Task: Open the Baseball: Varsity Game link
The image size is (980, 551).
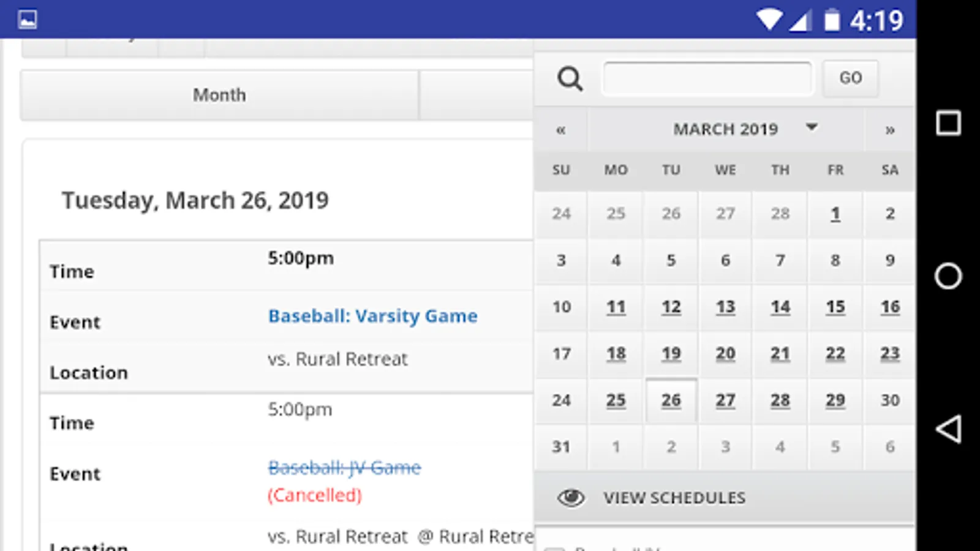Action: [x=372, y=316]
